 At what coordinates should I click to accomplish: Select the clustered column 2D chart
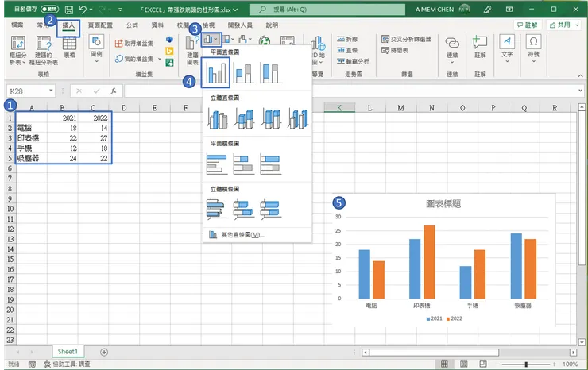coord(215,72)
